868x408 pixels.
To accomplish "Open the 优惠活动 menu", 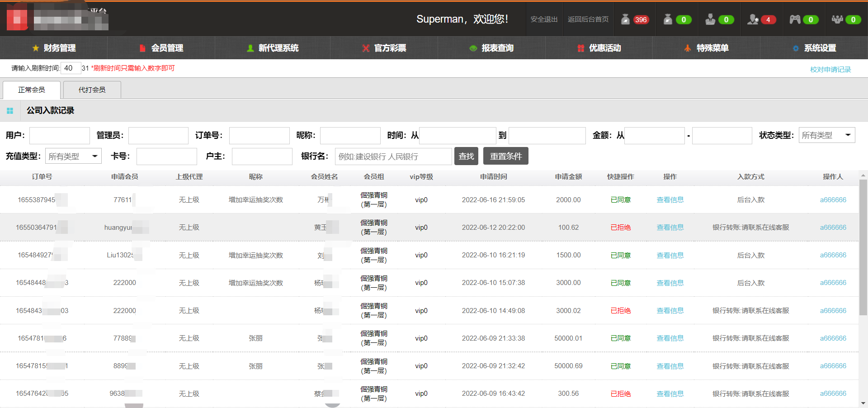I will click(605, 48).
